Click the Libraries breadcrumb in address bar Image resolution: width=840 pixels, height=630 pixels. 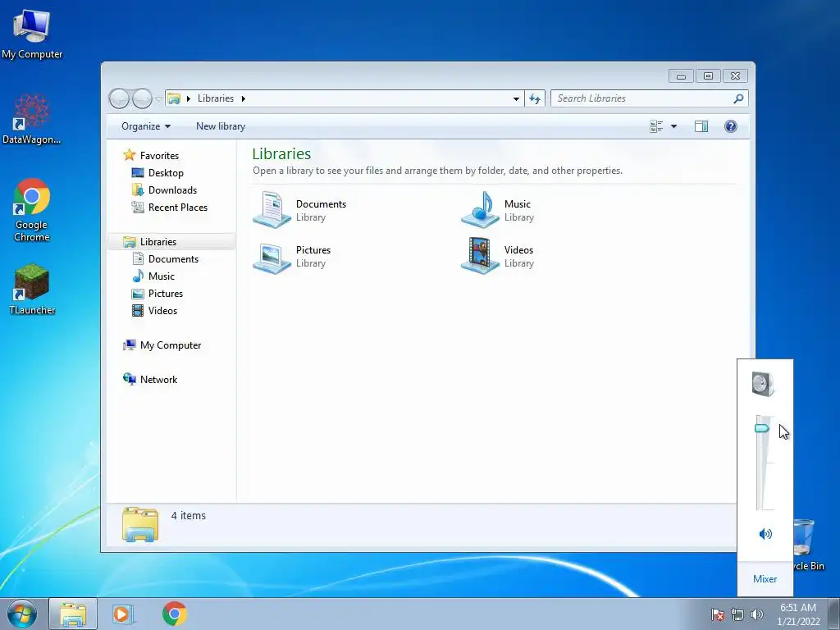(216, 98)
